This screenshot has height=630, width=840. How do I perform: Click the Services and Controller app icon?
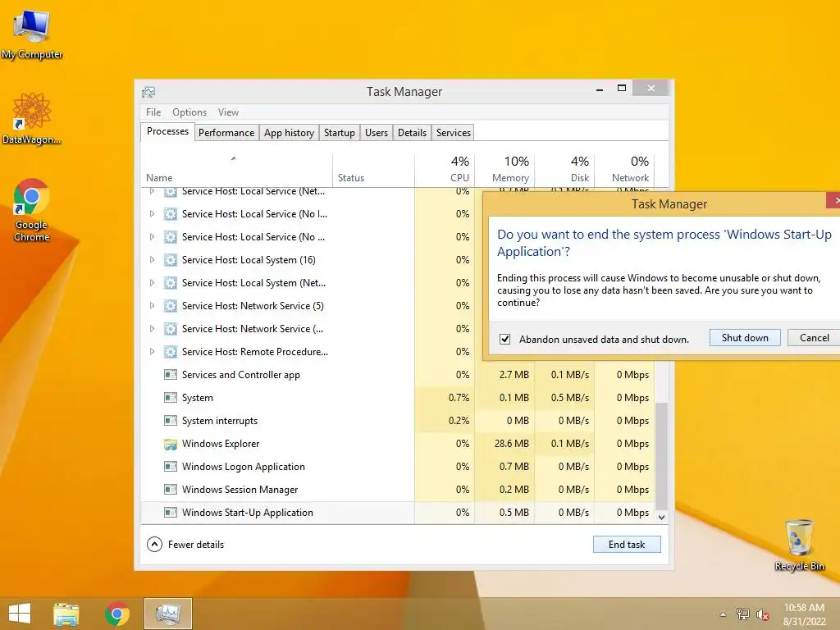[171, 374]
